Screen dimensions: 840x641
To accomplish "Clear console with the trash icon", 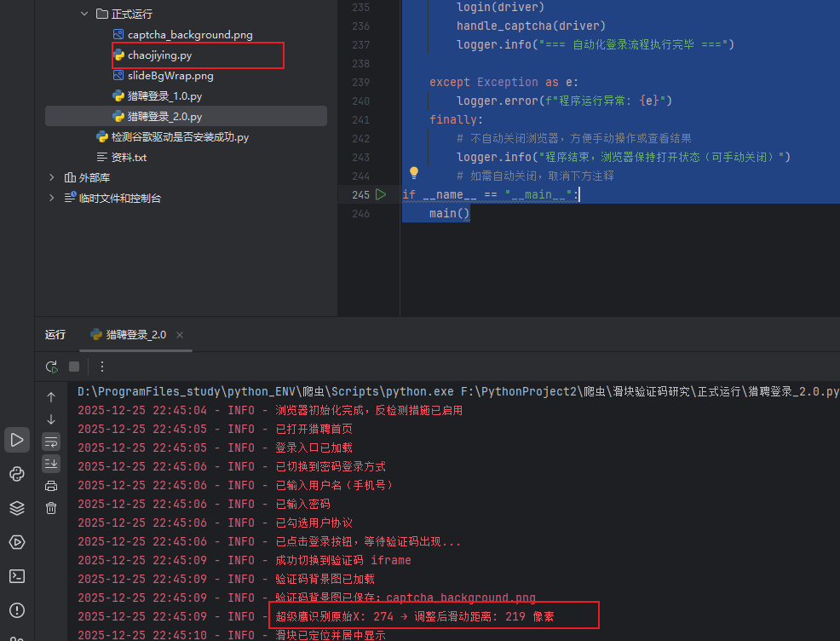I will point(51,508).
